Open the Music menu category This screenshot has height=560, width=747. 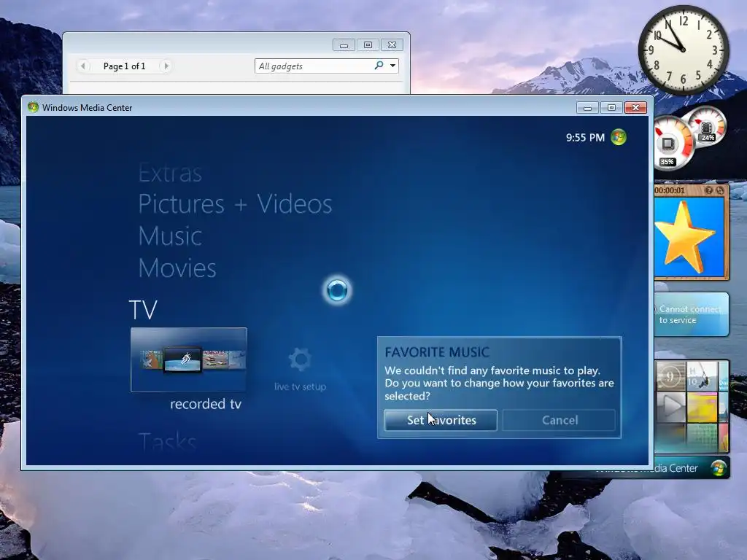[170, 236]
